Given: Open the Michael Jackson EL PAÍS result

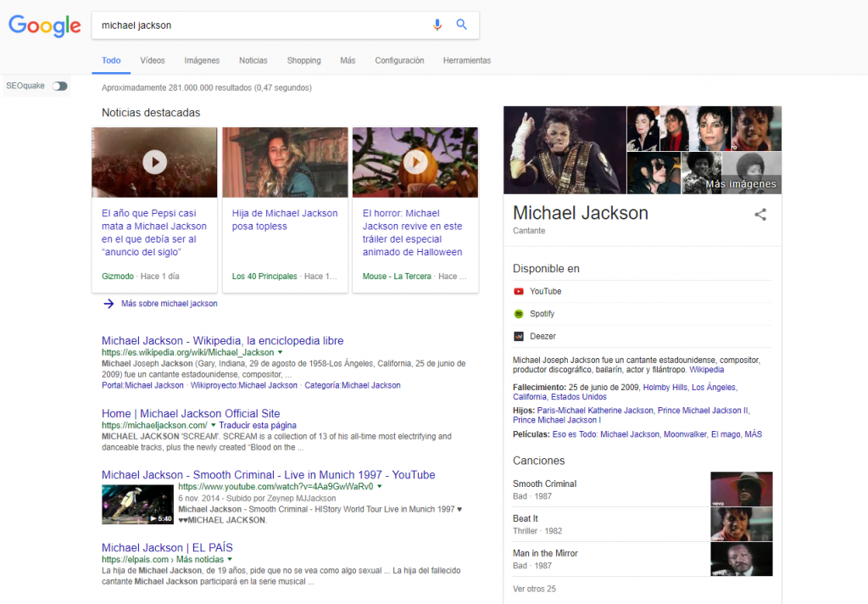Looking at the screenshot, I should [x=167, y=547].
